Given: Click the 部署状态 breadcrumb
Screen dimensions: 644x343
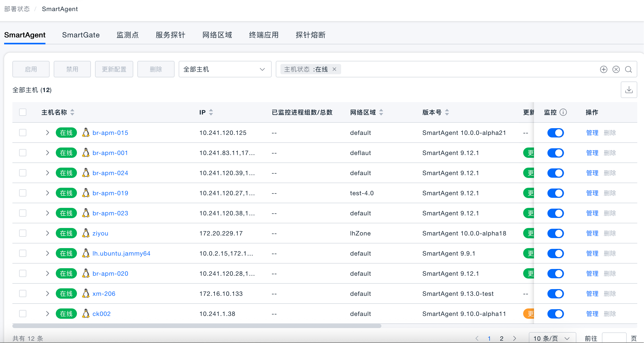Looking at the screenshot, I should [x=17, y=9].
